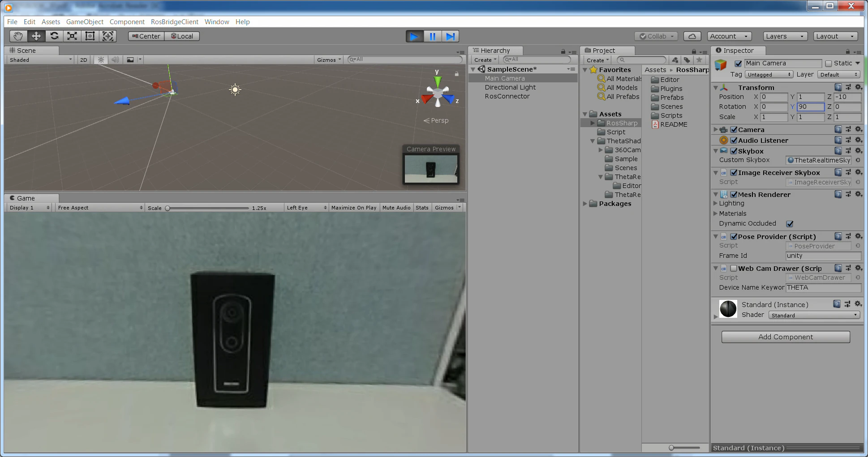
Task: Click the Step frame button
Action: (x=451, y=36)
